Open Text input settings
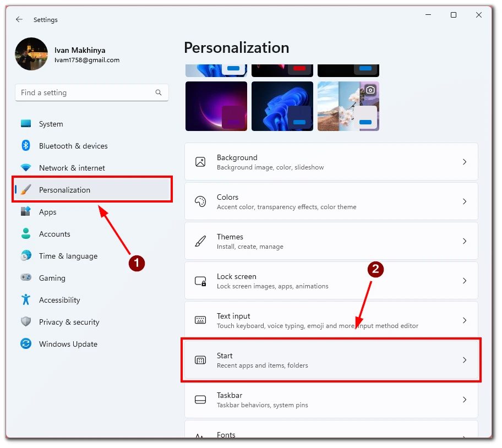Viewport: 502px width, 448px height. [x=331, y=320]
